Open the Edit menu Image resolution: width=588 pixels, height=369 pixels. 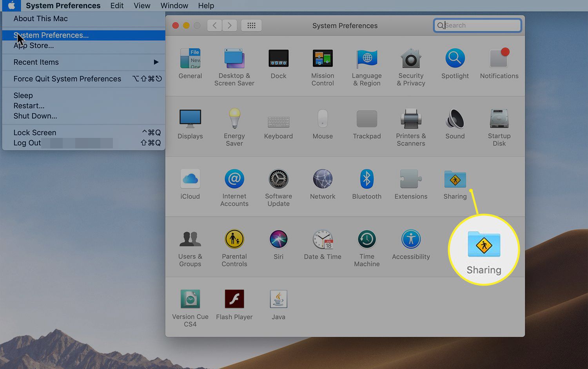[117, 5]
